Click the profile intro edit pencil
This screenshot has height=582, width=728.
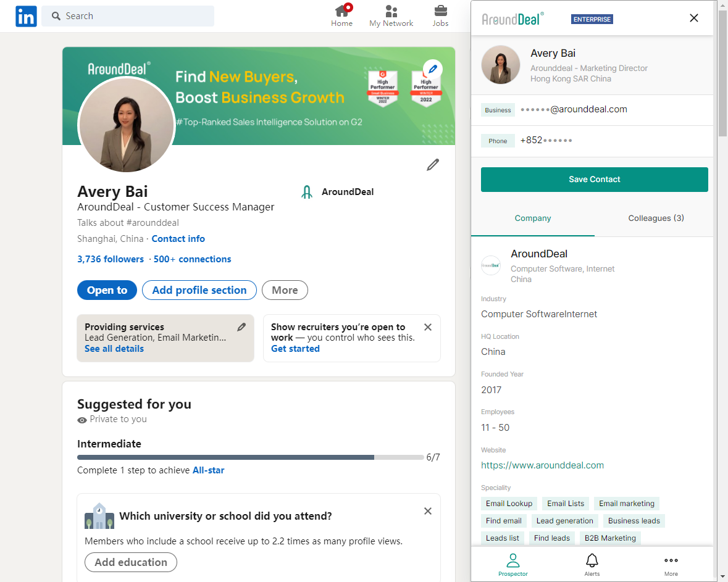coord(433,165)
